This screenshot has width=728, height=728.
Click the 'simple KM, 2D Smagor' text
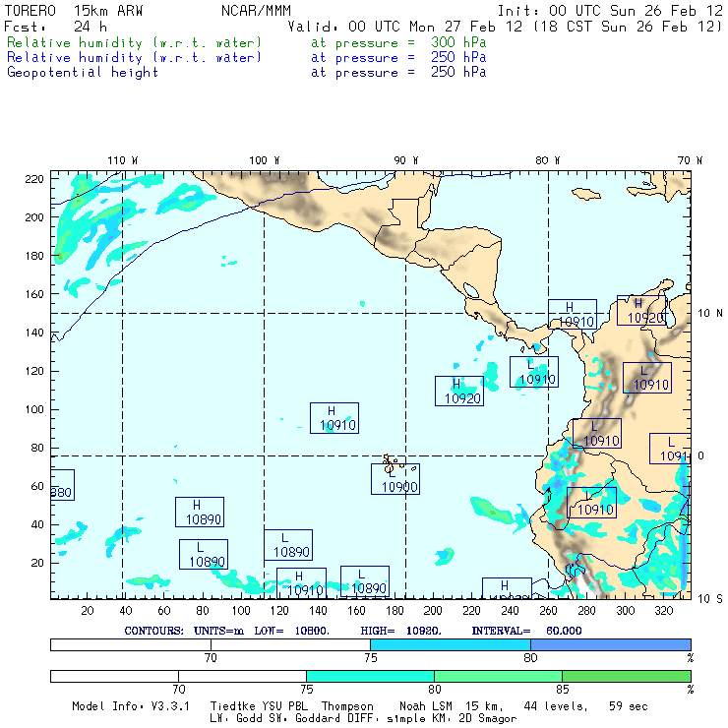[452, 719]
